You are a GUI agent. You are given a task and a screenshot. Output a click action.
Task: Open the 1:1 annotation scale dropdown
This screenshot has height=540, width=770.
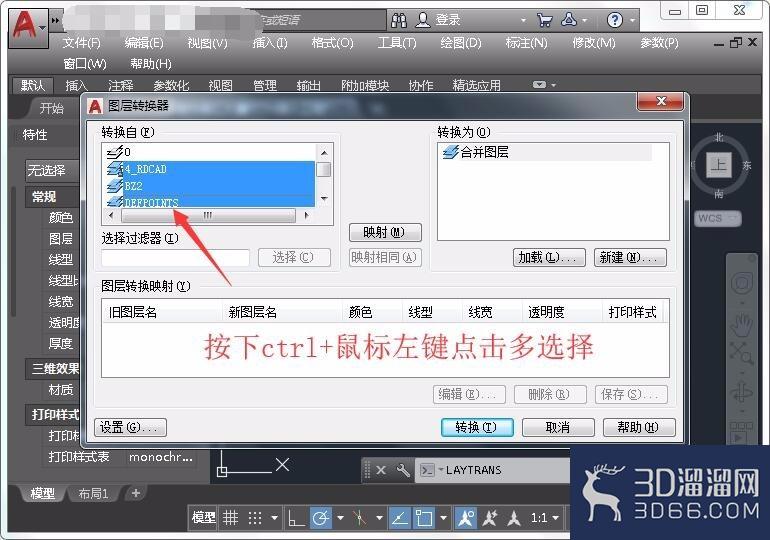[545, 518]
